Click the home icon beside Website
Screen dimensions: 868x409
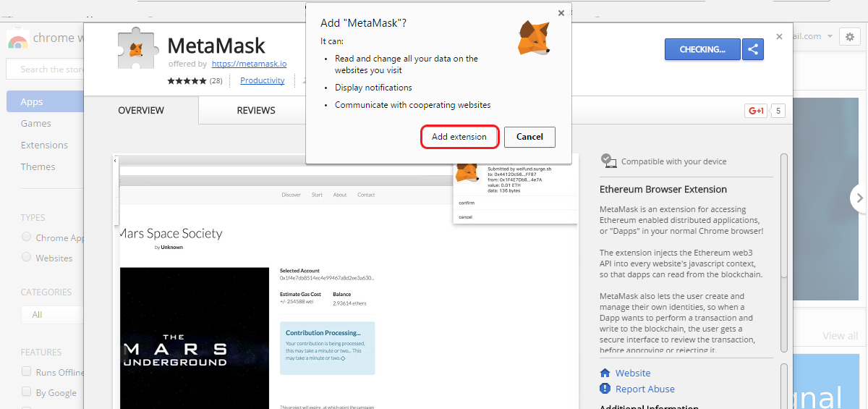(x=605, y=373)
